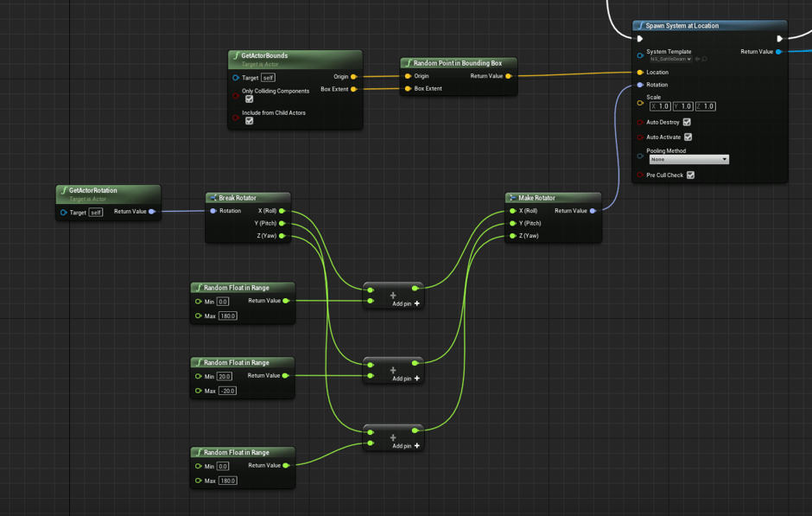Click the Break Rotator node icon

point(213,198)
